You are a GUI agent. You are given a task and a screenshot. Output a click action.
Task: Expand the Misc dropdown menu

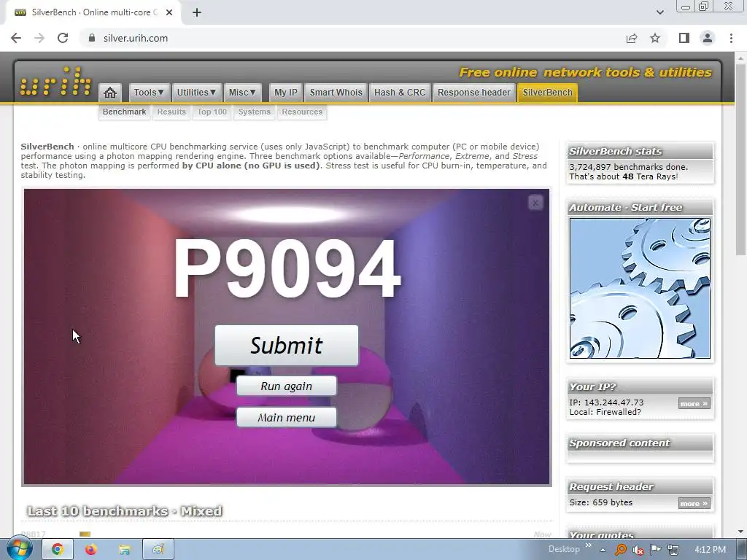click(242, 93)
